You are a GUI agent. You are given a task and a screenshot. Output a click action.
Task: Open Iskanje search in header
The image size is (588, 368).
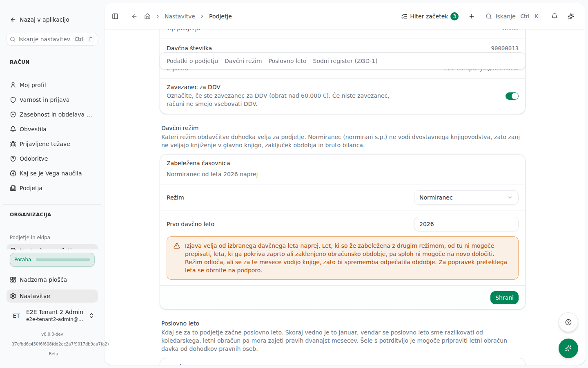coord(513,16)
